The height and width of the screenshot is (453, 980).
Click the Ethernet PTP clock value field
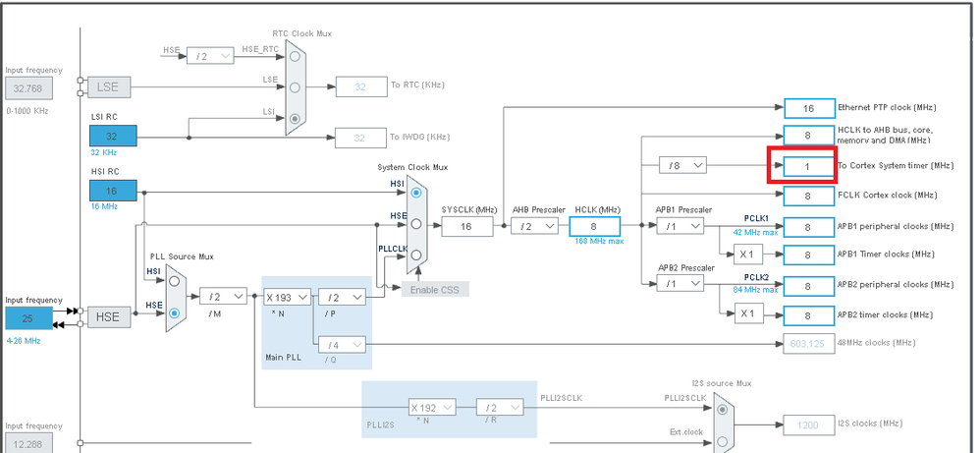[x=809, y=108]
